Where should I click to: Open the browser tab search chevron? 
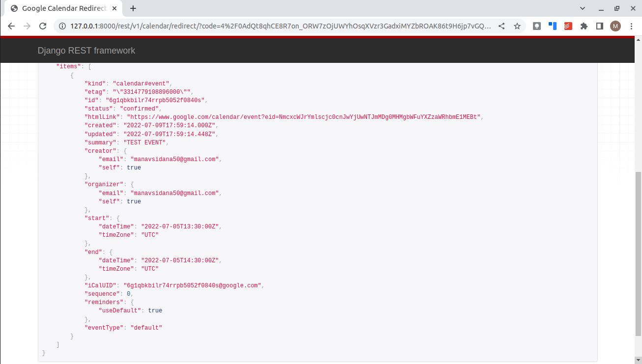(583, 8)
